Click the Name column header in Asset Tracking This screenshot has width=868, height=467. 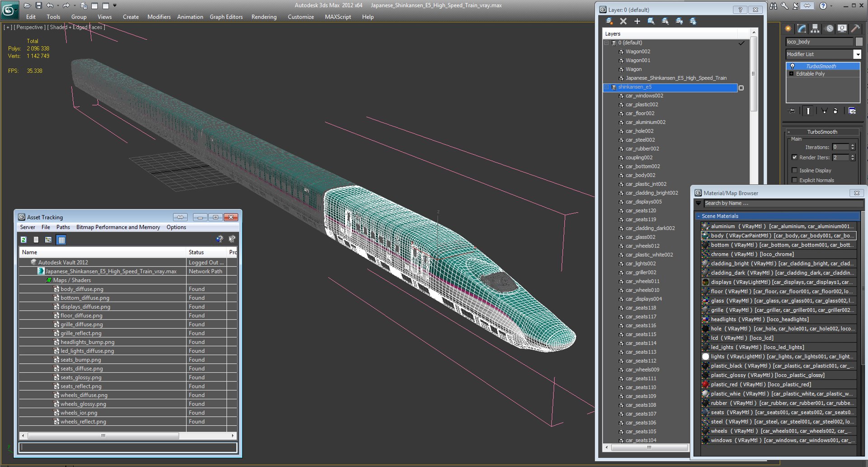[103, 252]
